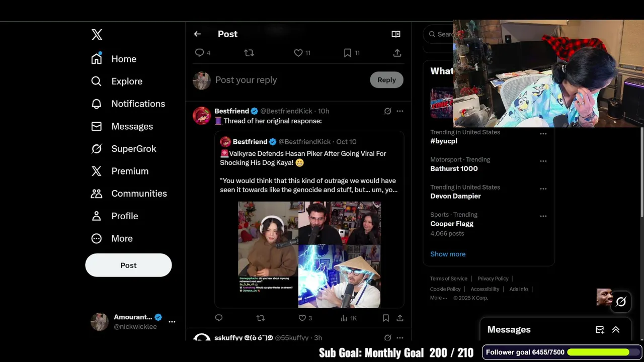The image size is (644, 362).
Task: Click the gray Reply button
Action: pos(386,80)
